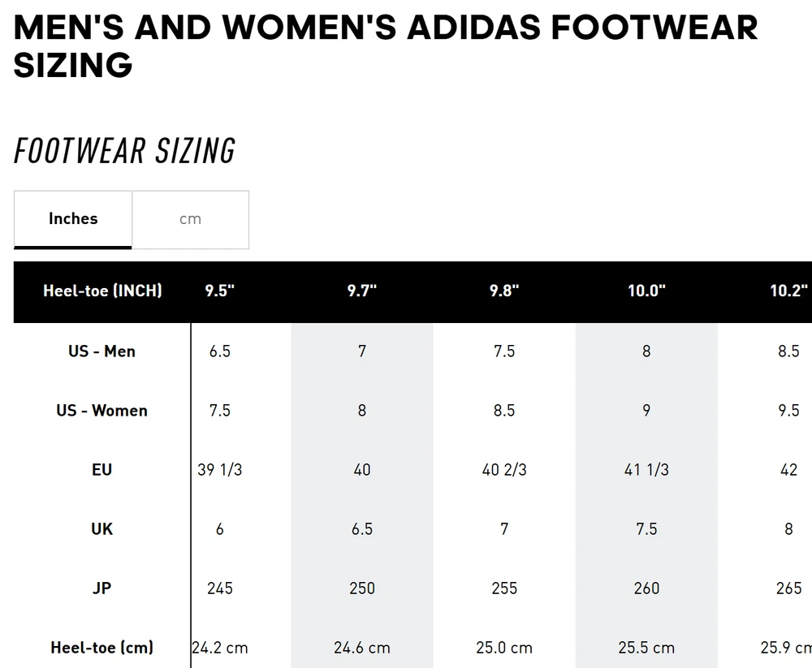
Task: Click JP size 250 cell
Action: [362, 588]
